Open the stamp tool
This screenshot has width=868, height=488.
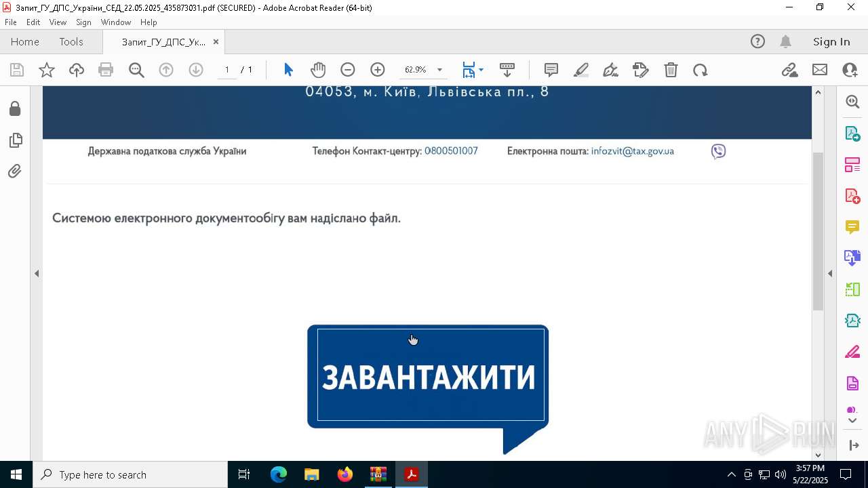pyautogui.click(x=641, y=70)
